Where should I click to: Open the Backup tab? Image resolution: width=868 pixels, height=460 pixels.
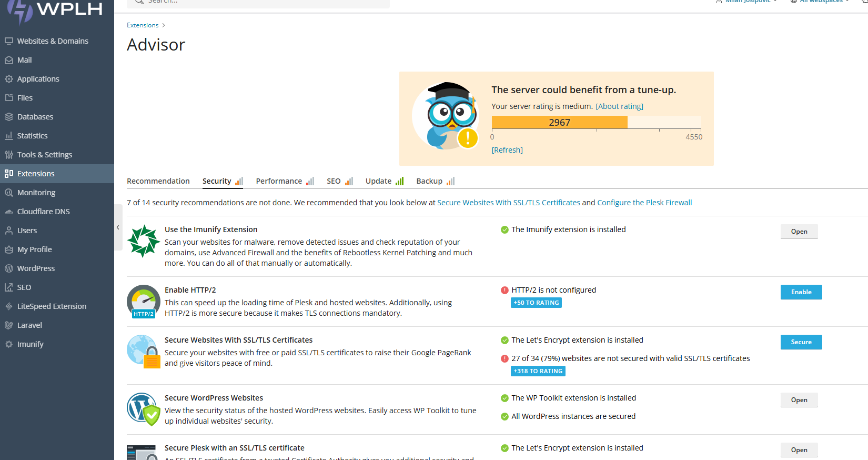[x=435, y=181]
